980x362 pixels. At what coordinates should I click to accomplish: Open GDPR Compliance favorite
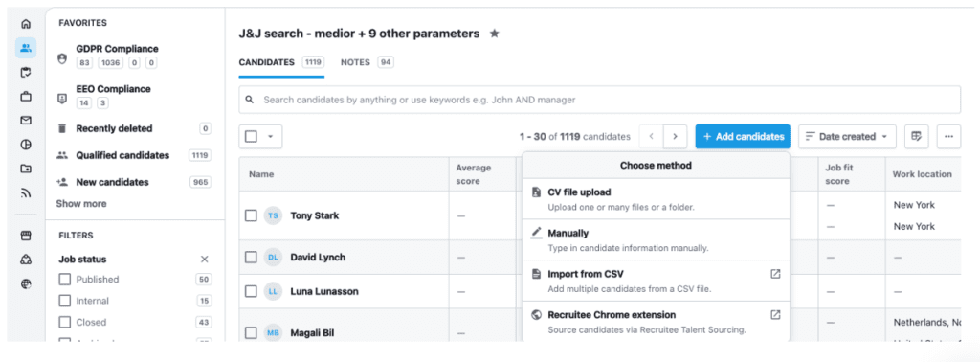tap(117, 49)
